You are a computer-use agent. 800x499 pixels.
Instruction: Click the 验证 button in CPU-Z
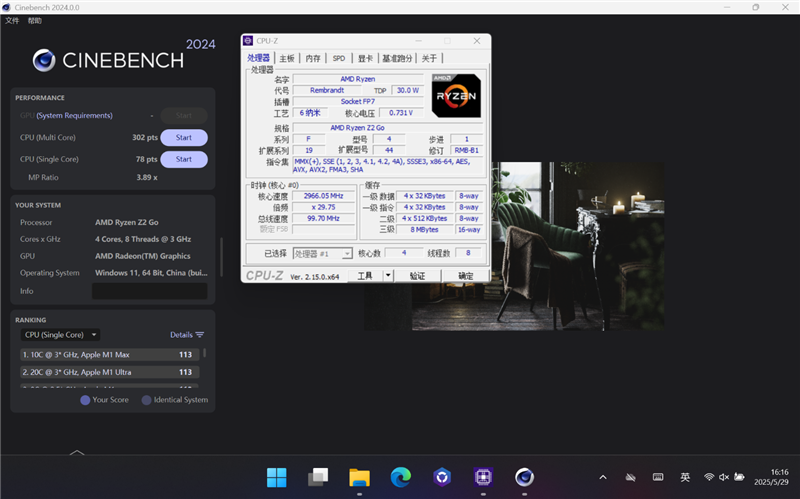point(417,276)
